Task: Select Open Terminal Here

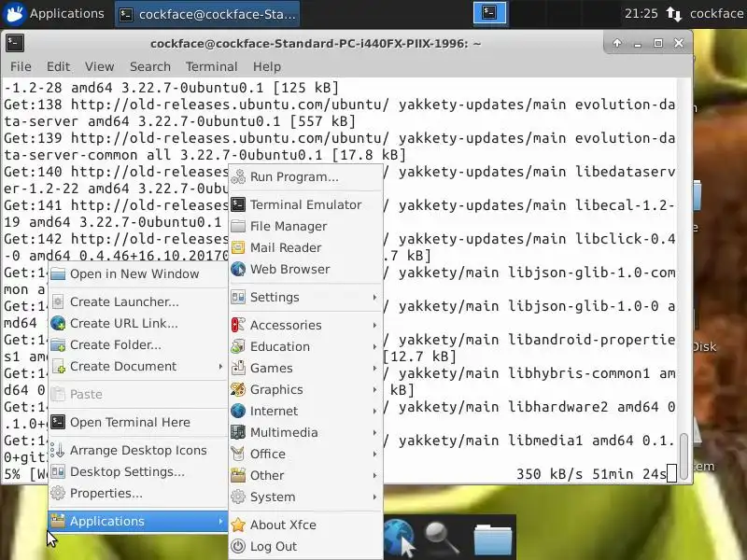Action: pyautogui.click(x=137, y=423)
